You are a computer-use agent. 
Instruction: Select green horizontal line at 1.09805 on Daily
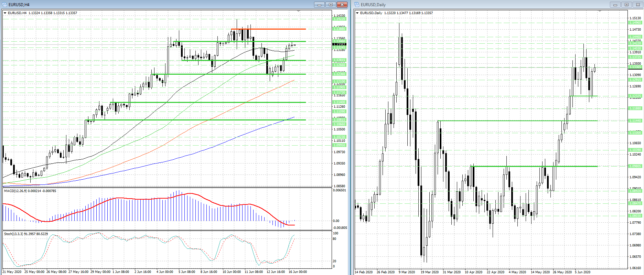(534, 166)
